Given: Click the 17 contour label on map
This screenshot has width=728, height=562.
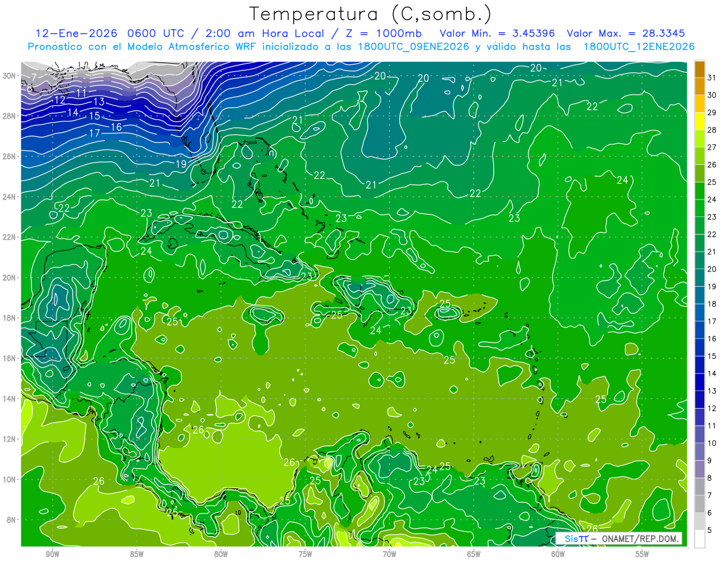Looking at the screenshot, I should point(95,133).
